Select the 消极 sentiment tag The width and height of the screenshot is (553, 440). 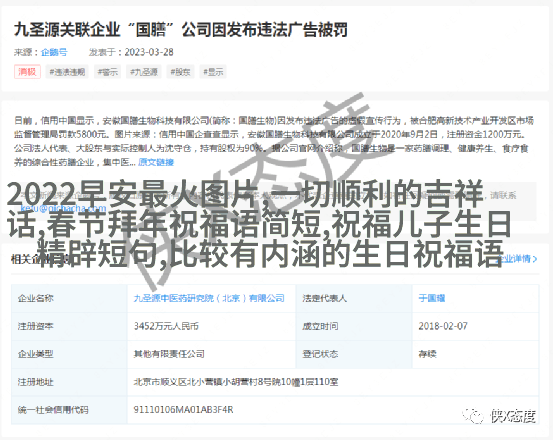pos(27,72)
